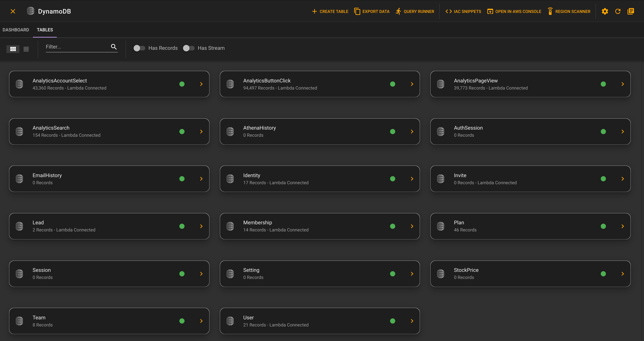644x341 pixels.
Task: Click database icon on Invite card
Action: click(440, 179)
